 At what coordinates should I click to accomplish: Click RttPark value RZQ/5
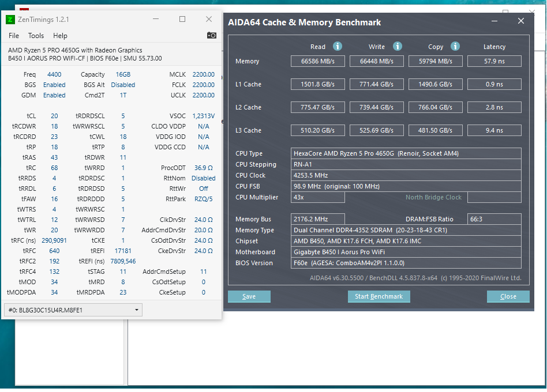pyautogui.click(x=203, y=199)
